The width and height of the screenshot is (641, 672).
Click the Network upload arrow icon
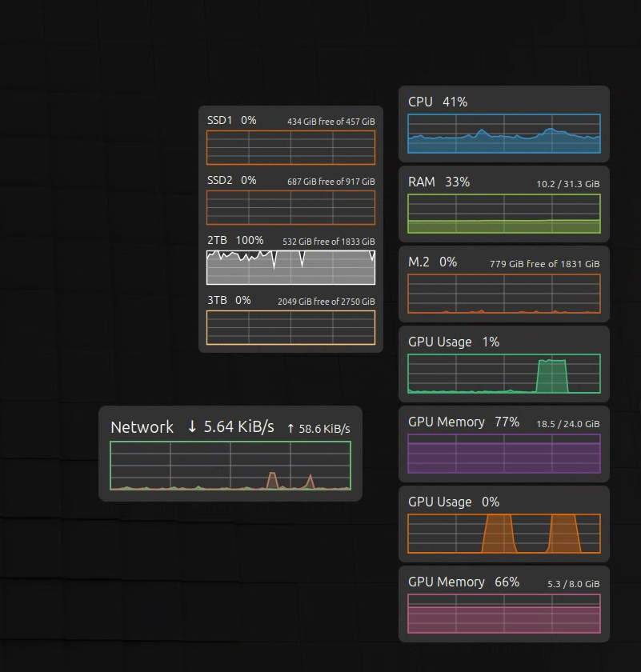[x=290, y=429]
